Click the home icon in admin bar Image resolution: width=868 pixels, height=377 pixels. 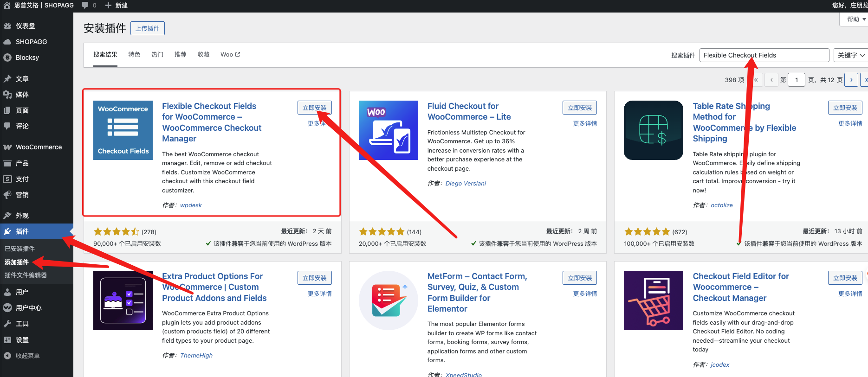tap(7, 5)
